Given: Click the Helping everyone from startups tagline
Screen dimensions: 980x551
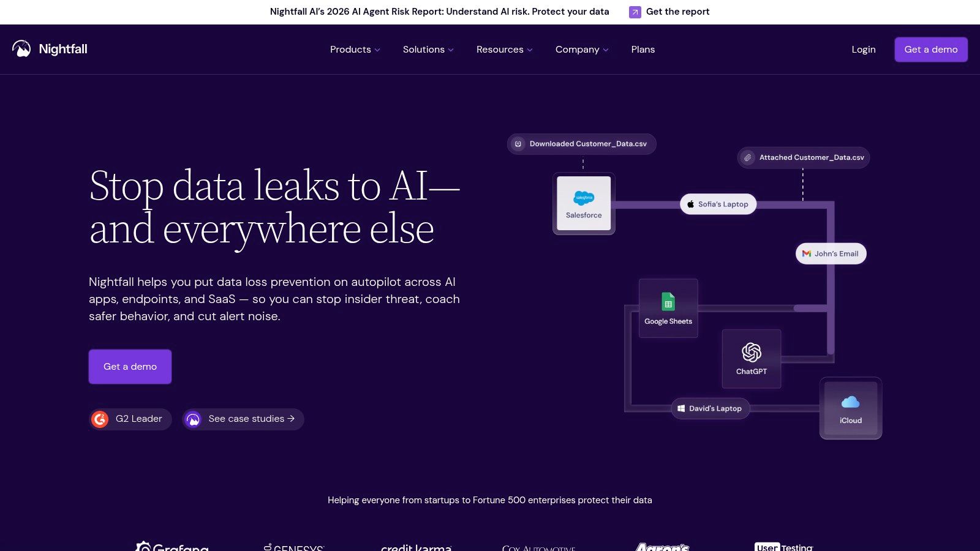Looking at the screenshot, I should coord(490,500).
